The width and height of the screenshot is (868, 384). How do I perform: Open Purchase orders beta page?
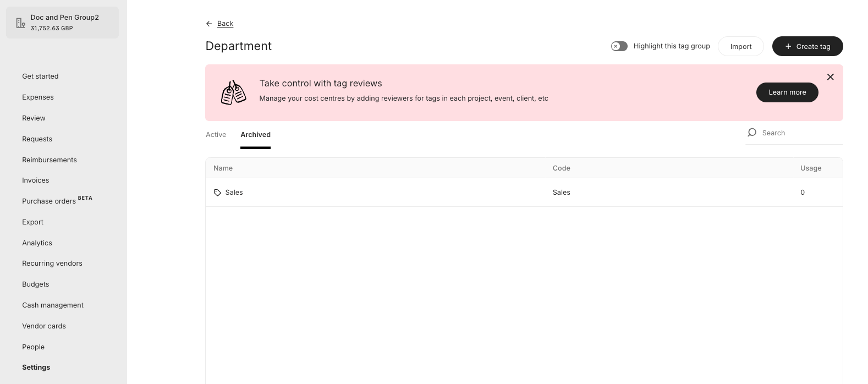tap(57, 201)
